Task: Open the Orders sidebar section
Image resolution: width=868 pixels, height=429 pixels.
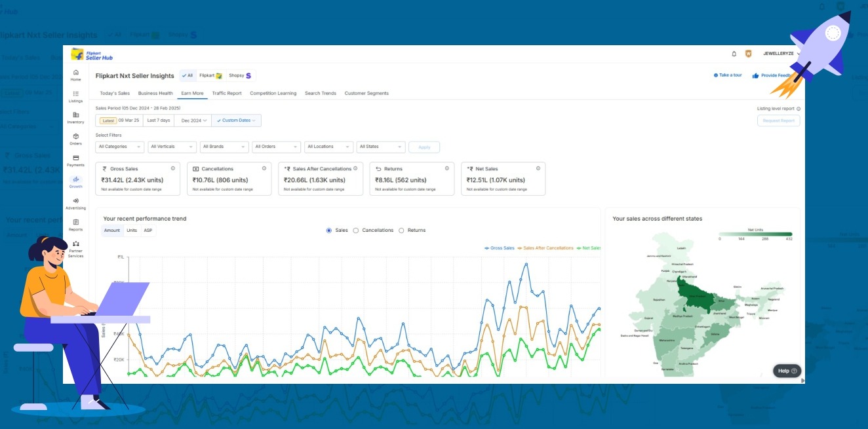Action: (x=75, y=139)
